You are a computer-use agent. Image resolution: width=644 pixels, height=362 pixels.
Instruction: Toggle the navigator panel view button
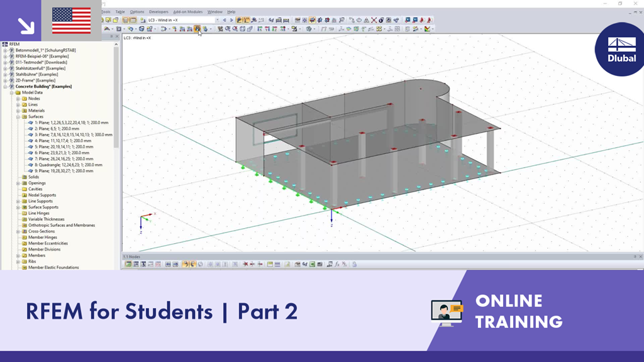pos(125,20)
